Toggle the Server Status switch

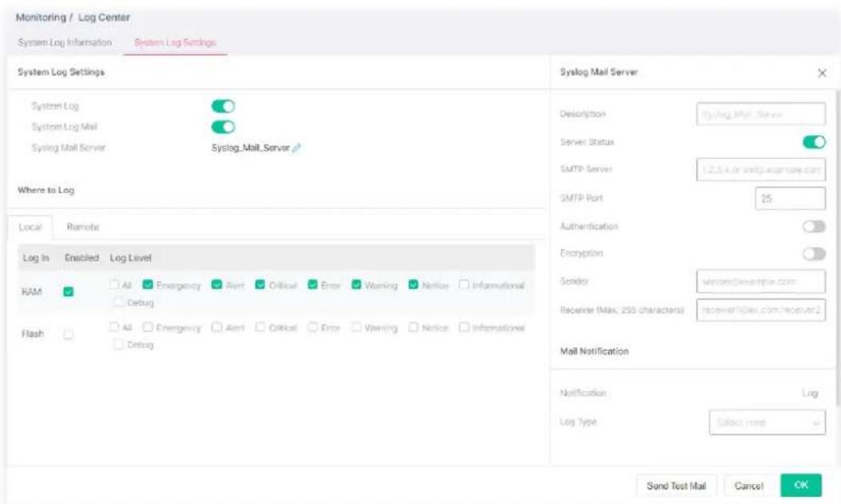click(814, 142)
